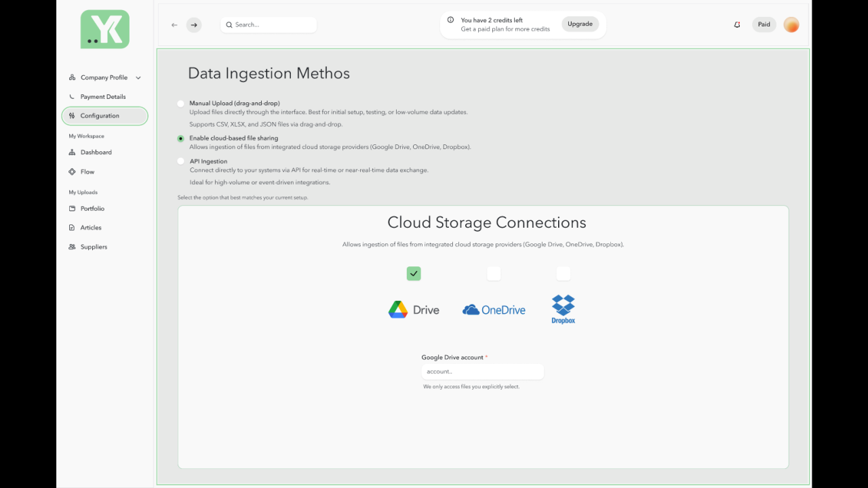Click the Paid plan badge
The height and width of the screenshot is (488, 868).
[x=764, y=25]
